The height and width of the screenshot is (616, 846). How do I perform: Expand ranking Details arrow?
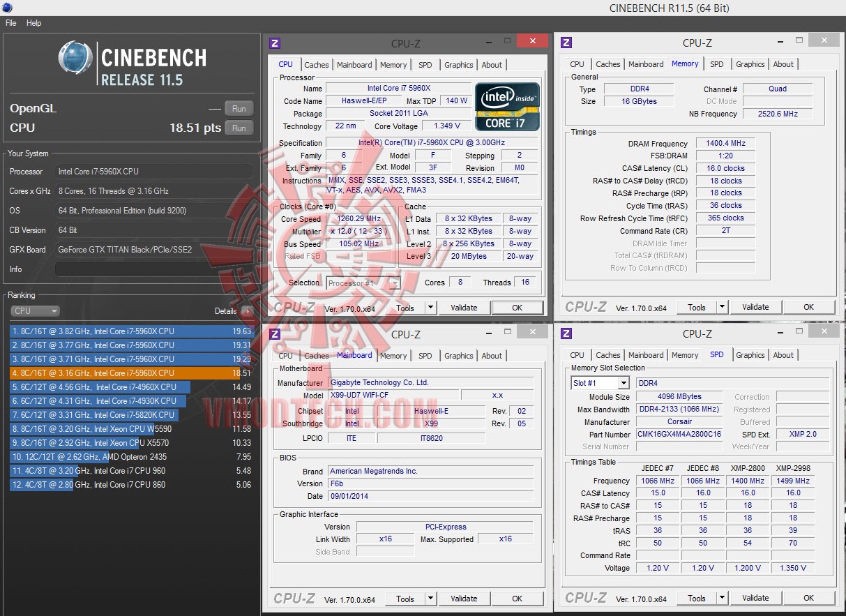[x=247, y=311]
